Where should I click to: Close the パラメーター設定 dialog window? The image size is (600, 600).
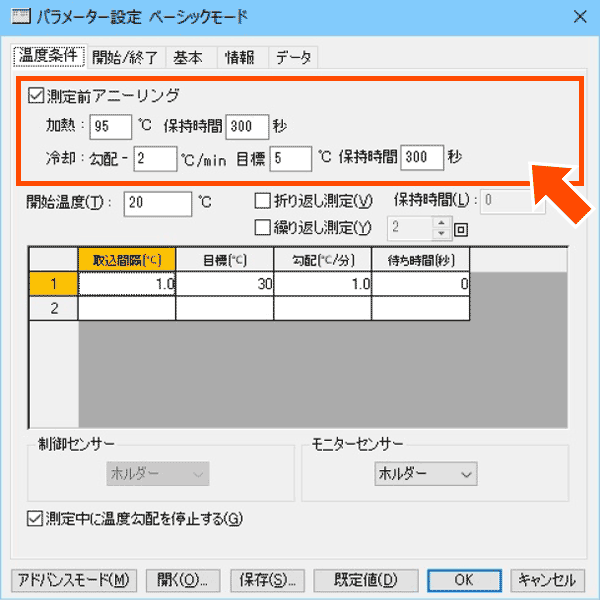point(578,15)
